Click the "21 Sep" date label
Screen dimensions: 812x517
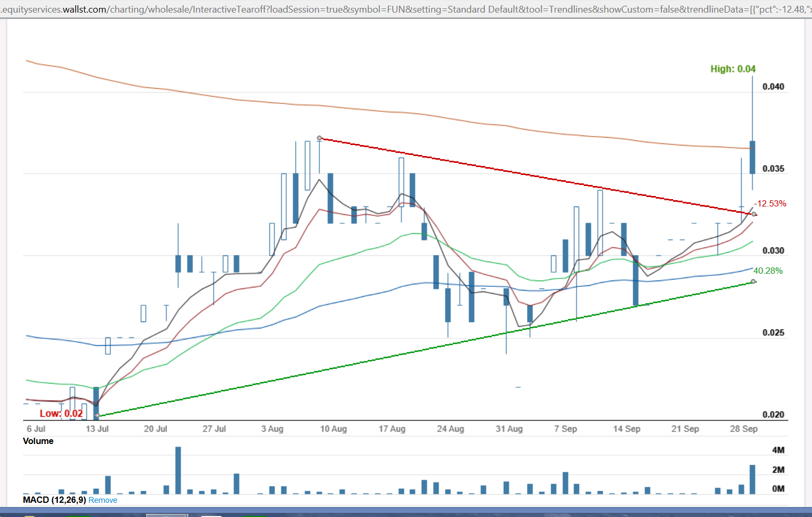[685, 429]
